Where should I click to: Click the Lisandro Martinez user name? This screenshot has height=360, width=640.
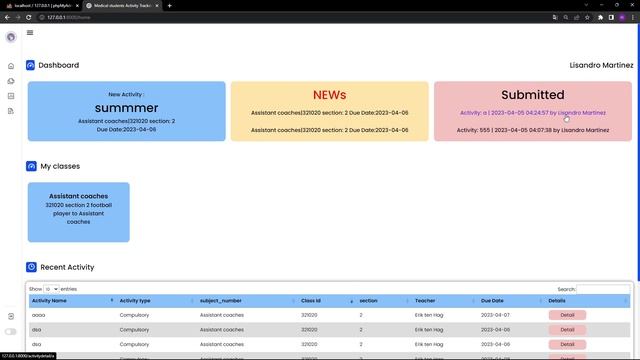pos(601,65)
